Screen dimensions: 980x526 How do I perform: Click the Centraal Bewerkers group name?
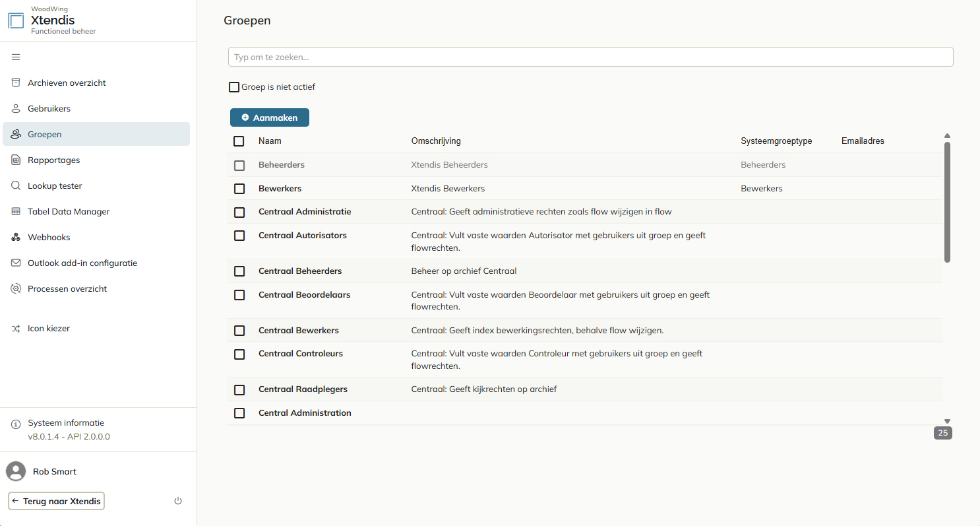click(299, 330)
